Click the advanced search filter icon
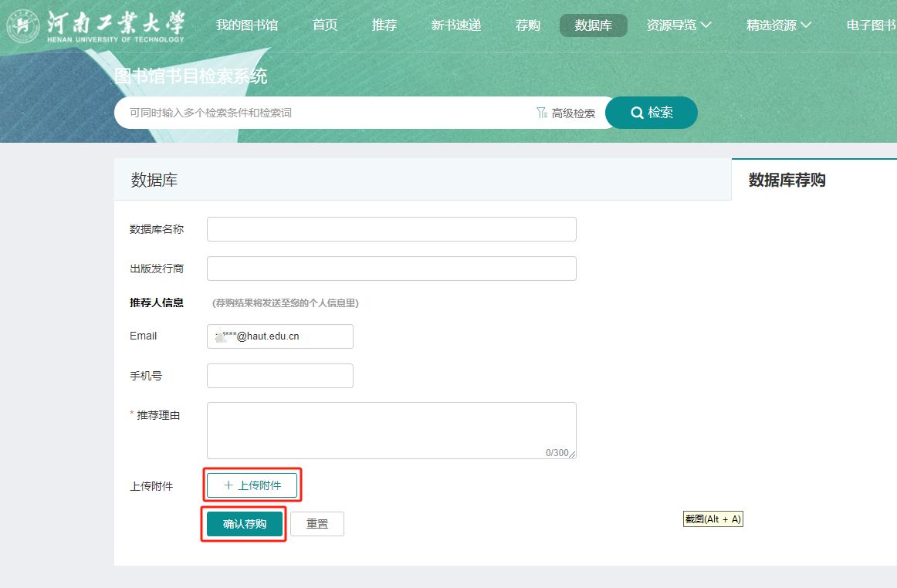The height and width of the screenshot is (588, 897). (542, 113)
